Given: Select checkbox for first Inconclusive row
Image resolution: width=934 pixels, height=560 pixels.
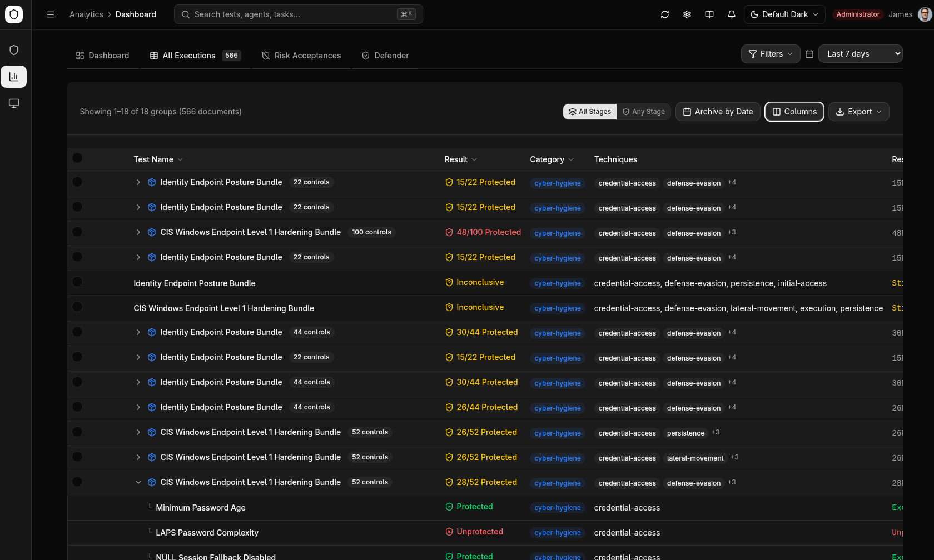Looking at the screenshot, I should point(77,282).
